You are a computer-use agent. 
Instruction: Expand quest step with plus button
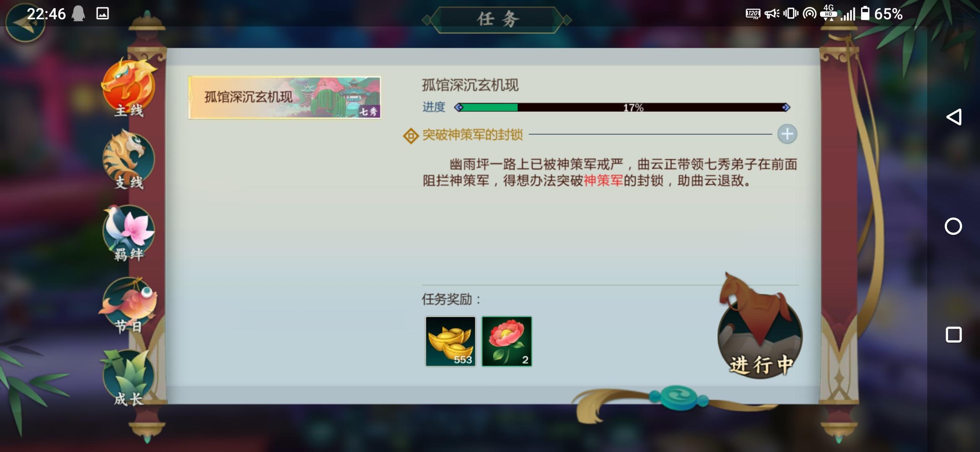click(787, 134)
